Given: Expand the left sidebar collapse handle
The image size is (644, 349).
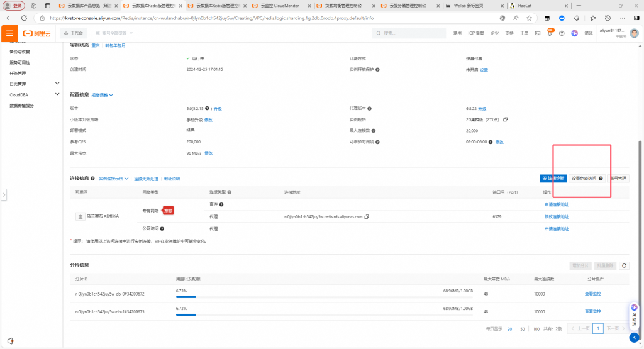Looking at the screenshot, I should tap(3, 196).
